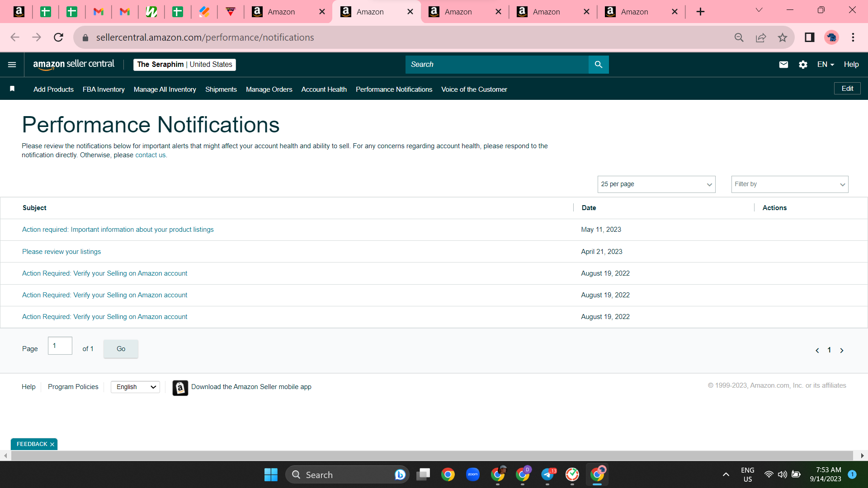Switch to the first Amazon tab
The width and height of the screenshot is (868, 488).
(288, 12)
